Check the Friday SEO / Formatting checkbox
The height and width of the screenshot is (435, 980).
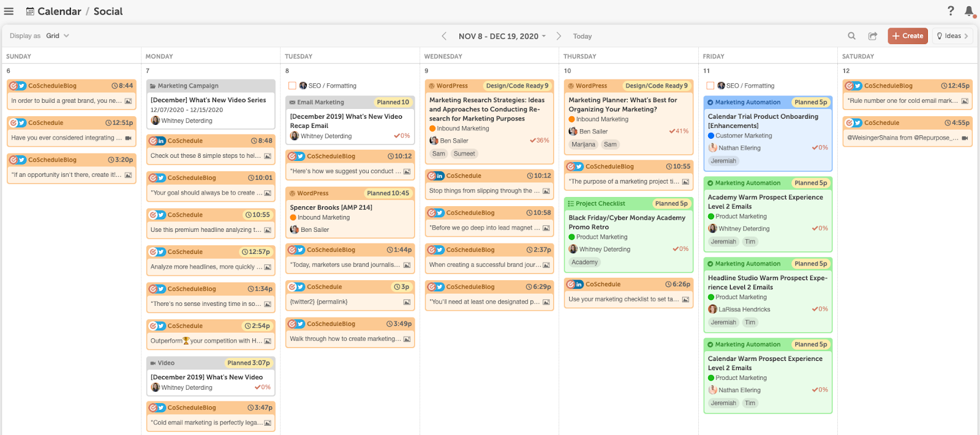[x=710, y=86]
